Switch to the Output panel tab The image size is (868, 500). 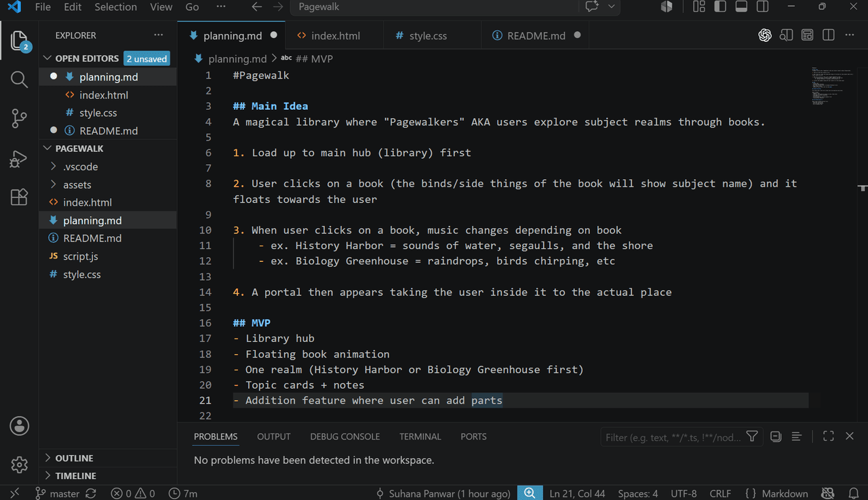273,436
